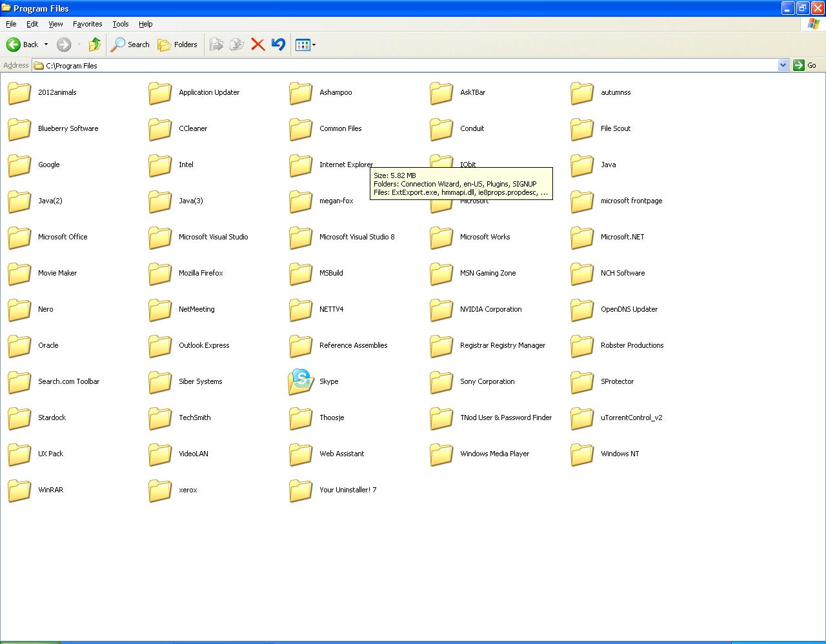Click the Back navigation arrow icon
Screen dimensions: 826x644
(x=14, y=45)
